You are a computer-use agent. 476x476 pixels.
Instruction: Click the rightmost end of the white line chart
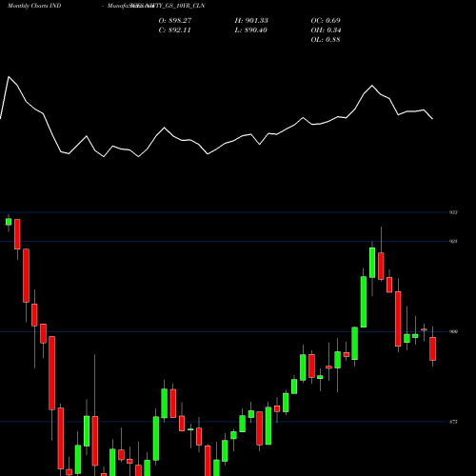(432, 119)
